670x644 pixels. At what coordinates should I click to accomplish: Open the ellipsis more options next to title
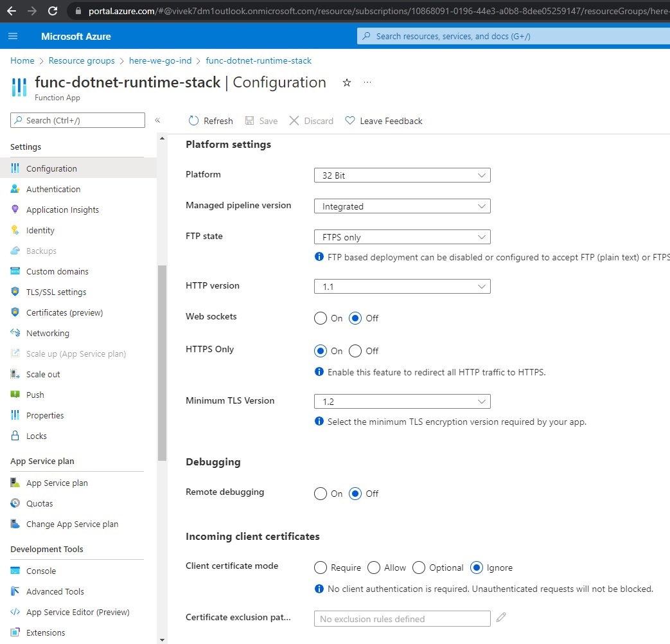[x=367, y=82]
